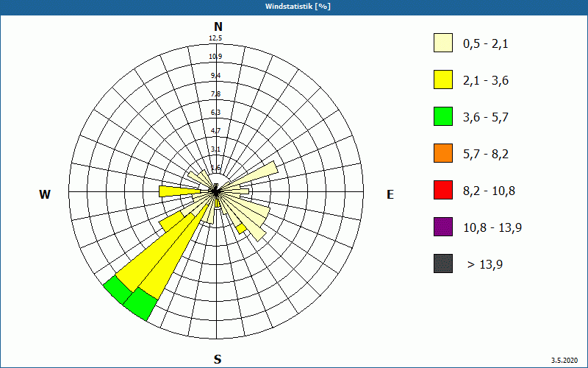
Task: Click the W compass label
Action: point(45,194)
